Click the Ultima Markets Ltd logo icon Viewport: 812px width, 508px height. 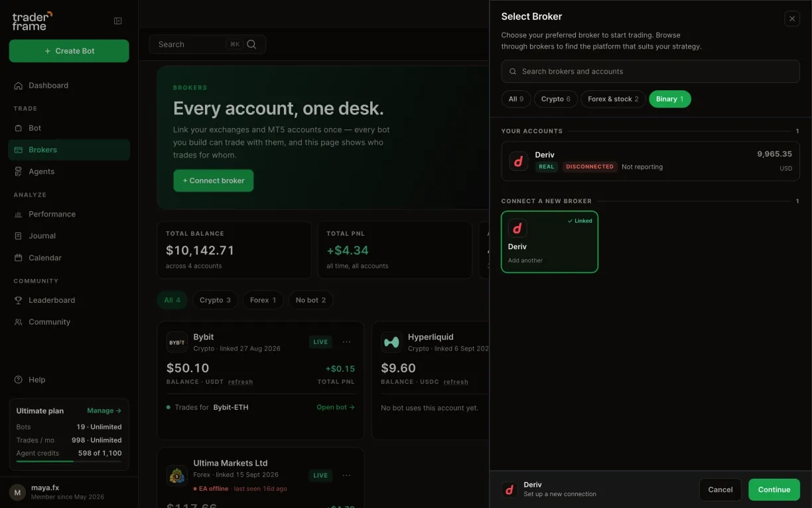[177, 475]
